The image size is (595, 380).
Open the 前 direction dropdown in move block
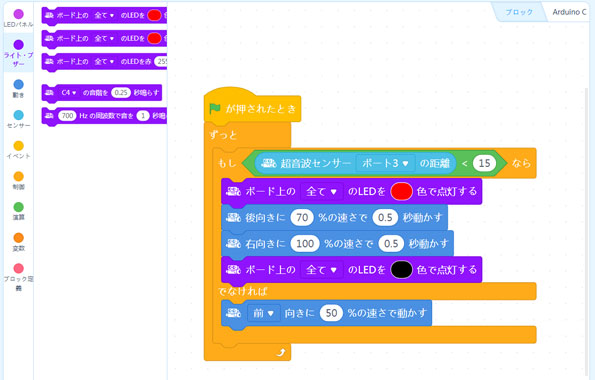(263, 313)
